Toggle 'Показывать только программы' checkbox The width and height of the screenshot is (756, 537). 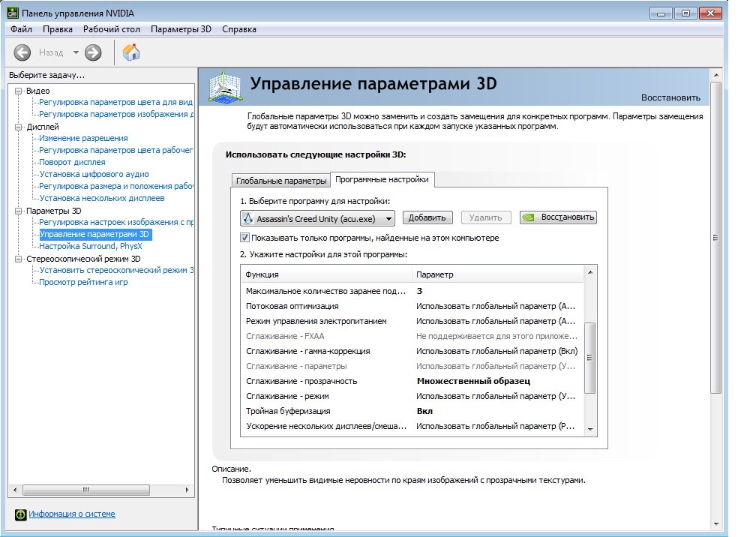244,238
